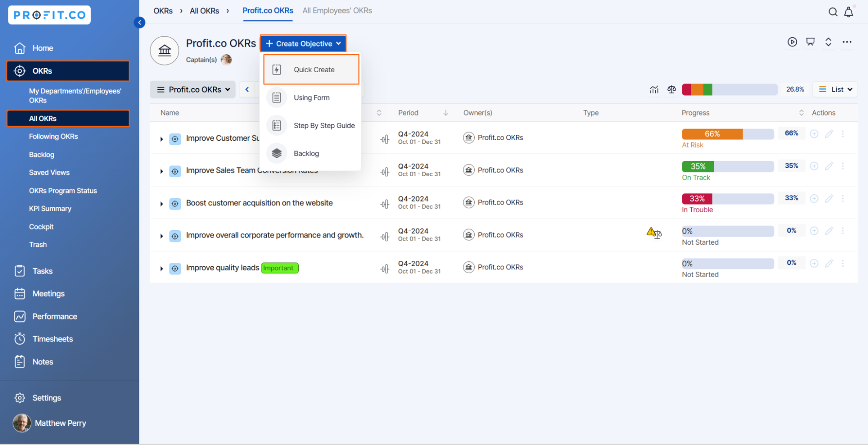Click the Important tag on quality leads
Image resolution: width=868 pixels, height=445 pixels.
pos(280,268)
